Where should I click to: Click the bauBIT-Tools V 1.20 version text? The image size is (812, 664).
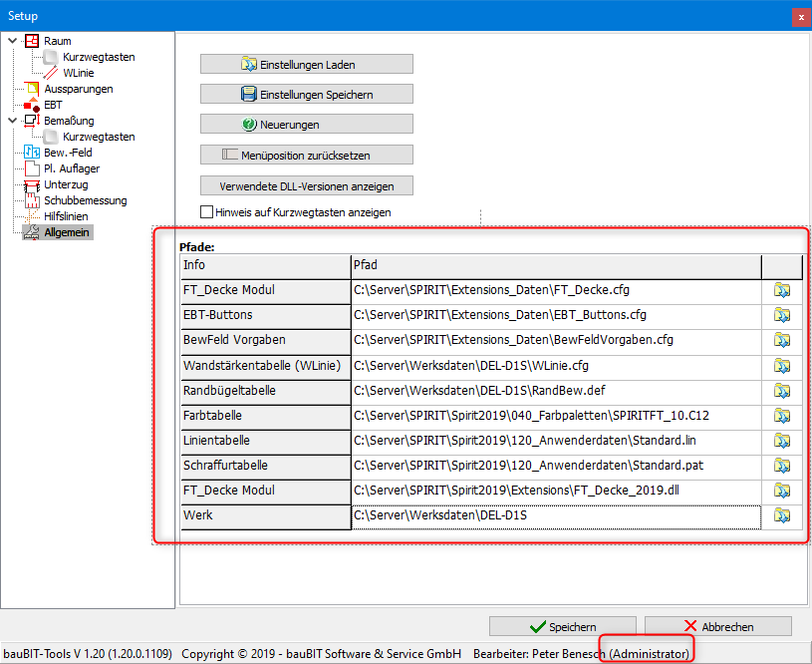click(88, 654)
